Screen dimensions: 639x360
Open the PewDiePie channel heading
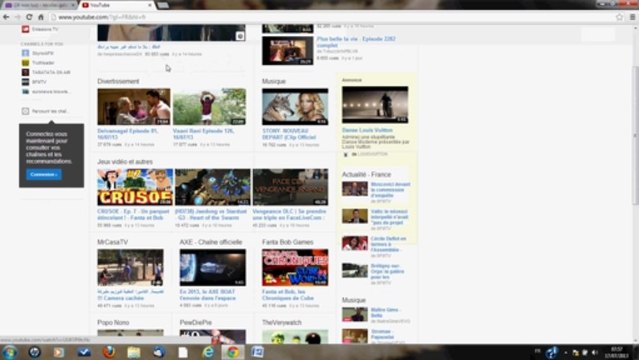(x=196, y=322)
